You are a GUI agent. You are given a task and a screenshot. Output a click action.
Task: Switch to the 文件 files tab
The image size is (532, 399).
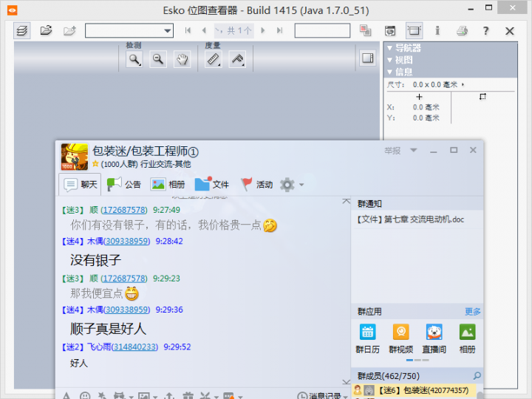tap(212, 185)
